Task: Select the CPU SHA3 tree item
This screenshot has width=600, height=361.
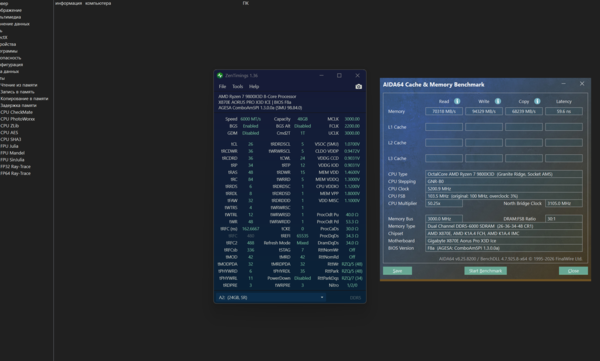Action: click(x=11, y=139)
